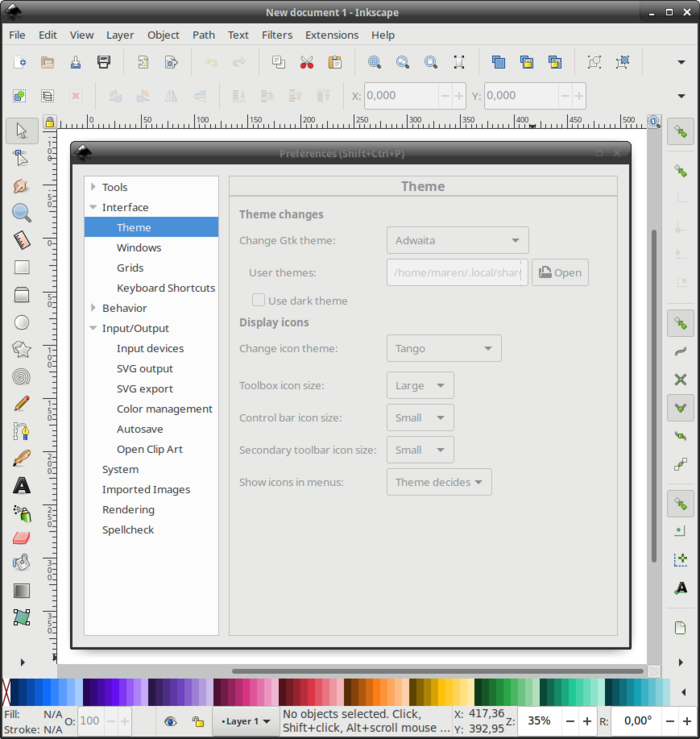Click the Open folder icon in toolbar

[47, 62]
